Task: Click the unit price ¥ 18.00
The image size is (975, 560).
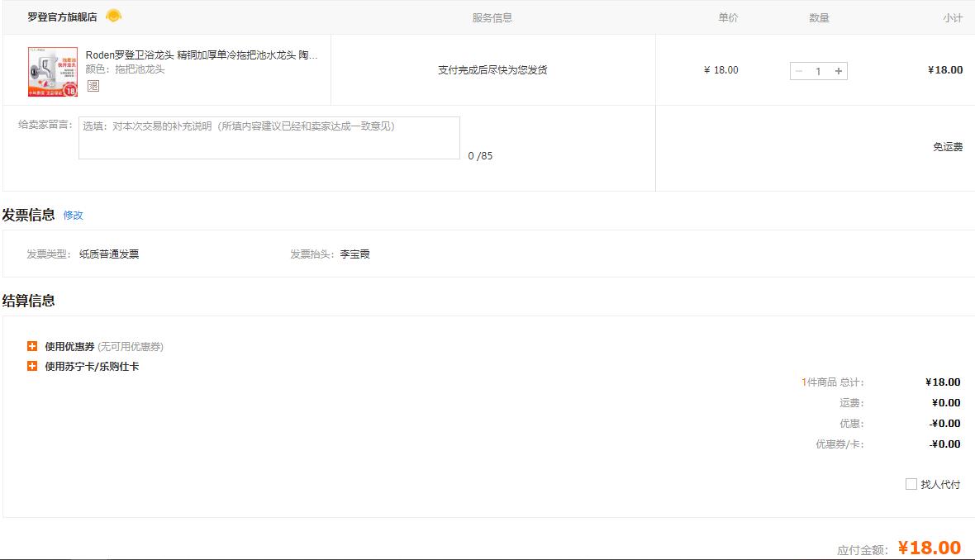Action: pyautogui.click(x=721, y=70)
